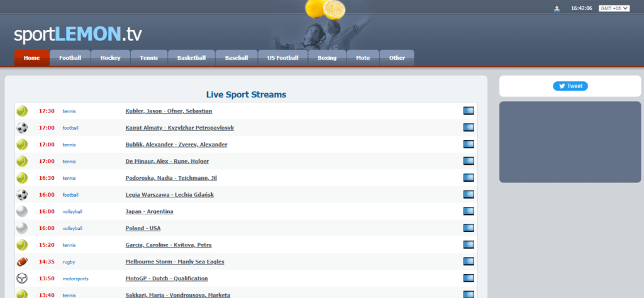Open the TV stream icon for MotoGP Qualification
This screenshot has width=644, height=298.
click(x=469, y=279)
